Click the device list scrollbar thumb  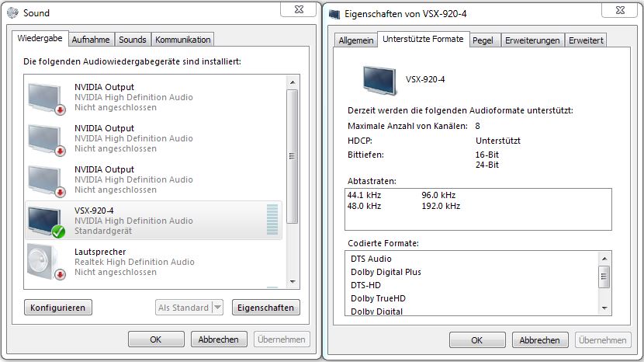point(293,156)
